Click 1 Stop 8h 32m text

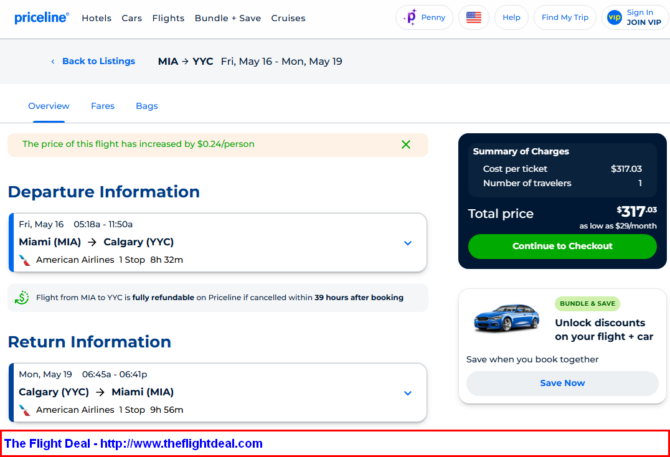tap(151, 260)
